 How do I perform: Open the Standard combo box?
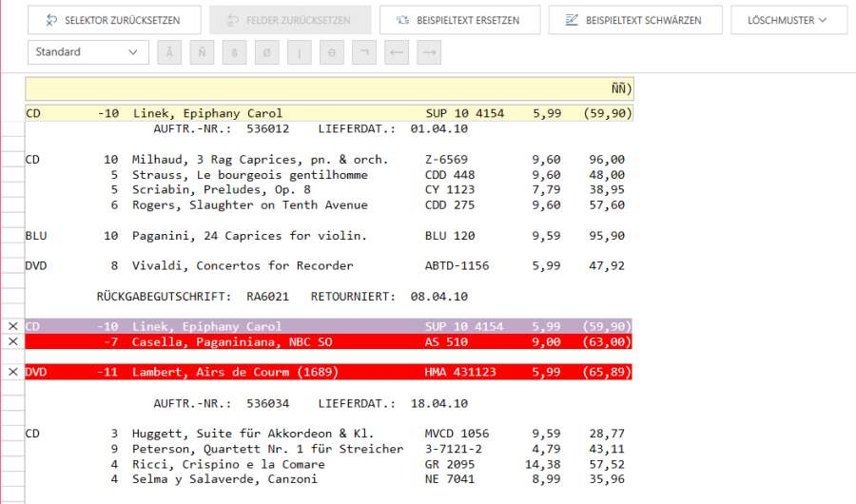pos(88,52)
